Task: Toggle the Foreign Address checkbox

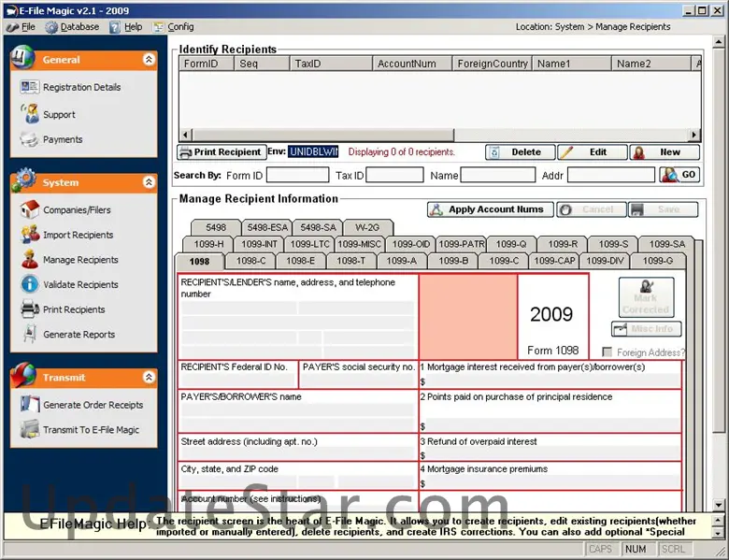Action: click(607, 352)
